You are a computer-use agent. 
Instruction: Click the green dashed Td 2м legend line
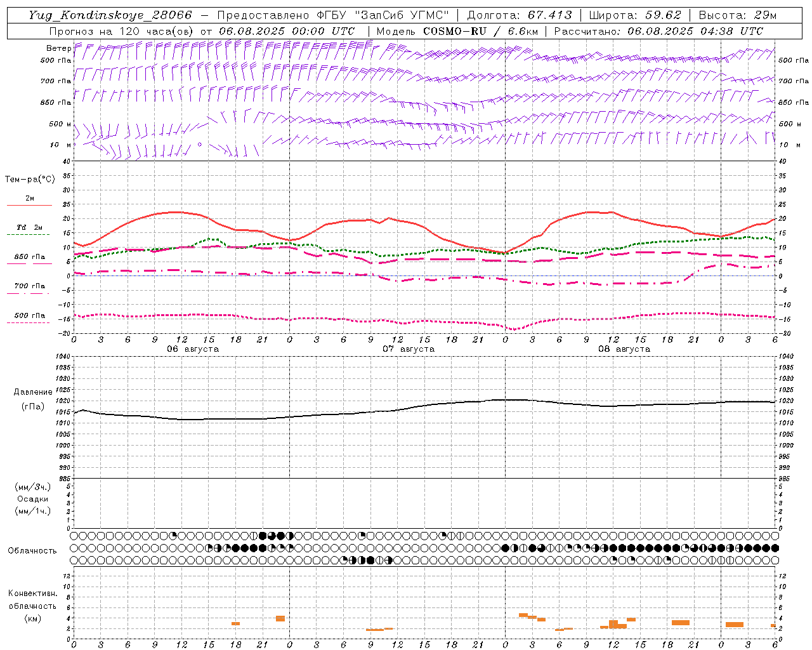(28, 235)
